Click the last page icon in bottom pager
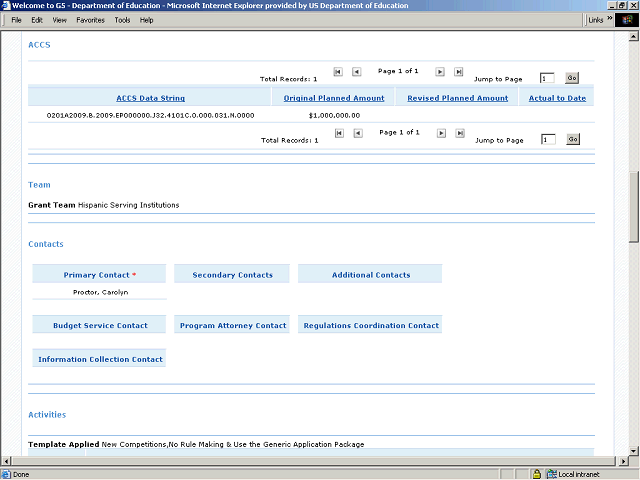Image resolution: width=640 pixels, height=480 pixels. [x=459, y=133]
